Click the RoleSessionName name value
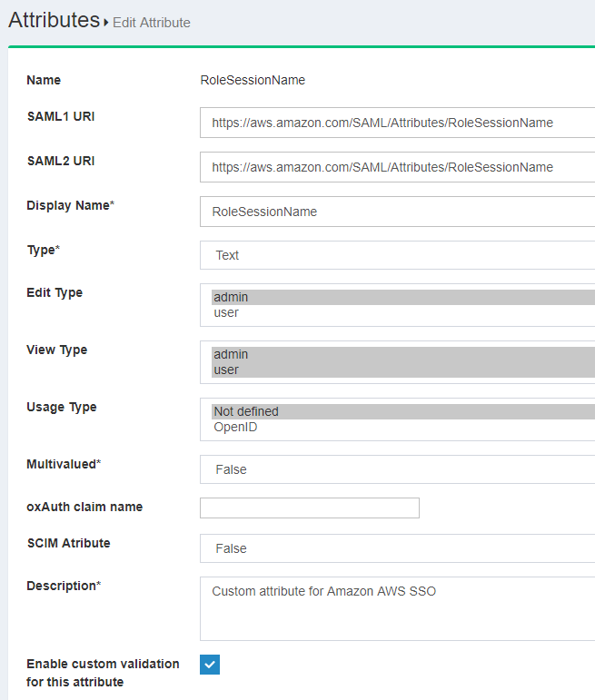The image size is (595, 700). tap(253, 80)
